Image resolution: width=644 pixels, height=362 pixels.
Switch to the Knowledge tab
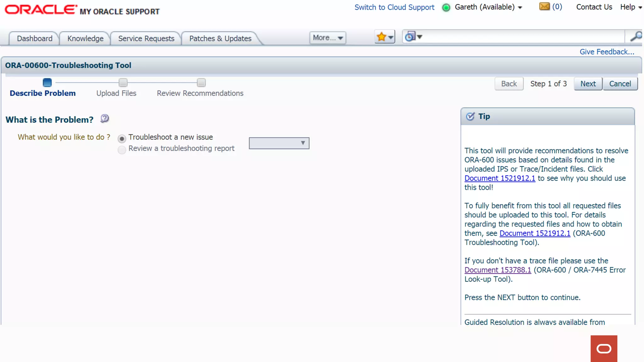[x=85, y=39]
